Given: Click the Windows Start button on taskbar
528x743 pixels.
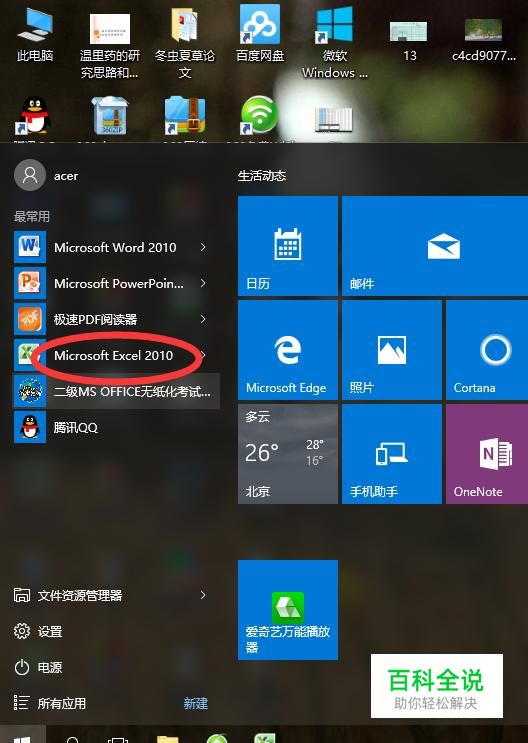Looking at the screenshot, I should [22, 735].
